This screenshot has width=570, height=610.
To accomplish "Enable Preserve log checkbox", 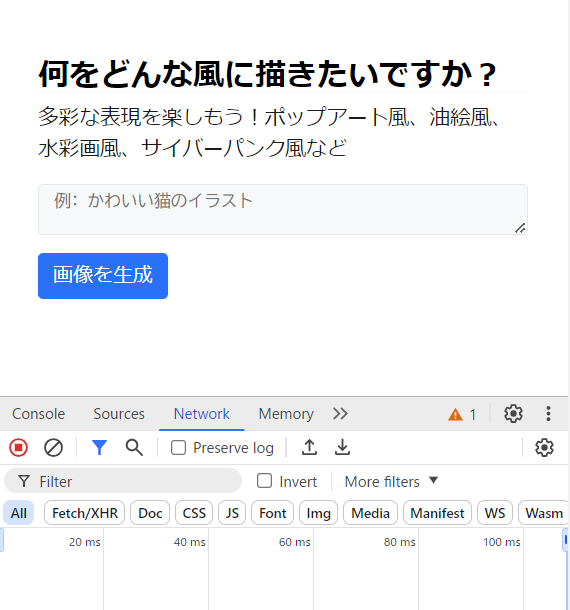I will pyautogui.click(x=179, y=448).
